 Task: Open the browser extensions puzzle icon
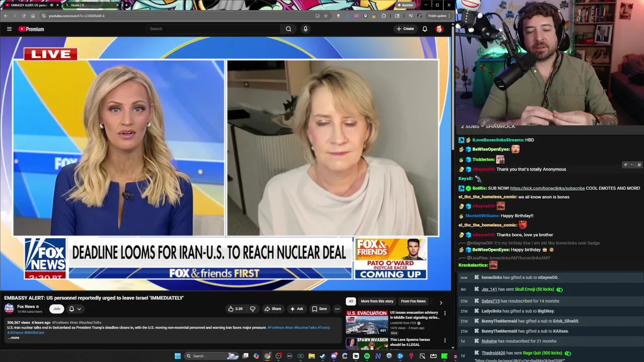point(384,16)
